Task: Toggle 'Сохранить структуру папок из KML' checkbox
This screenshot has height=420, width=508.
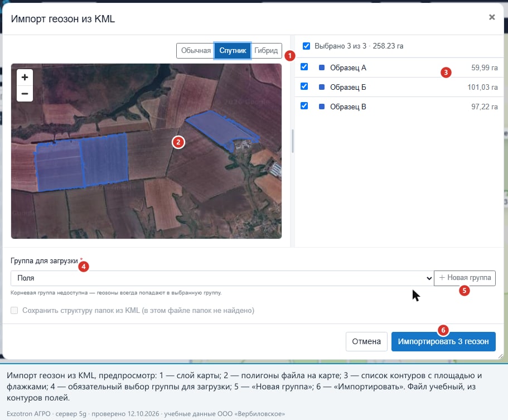Action: click(x=14, y=311)
